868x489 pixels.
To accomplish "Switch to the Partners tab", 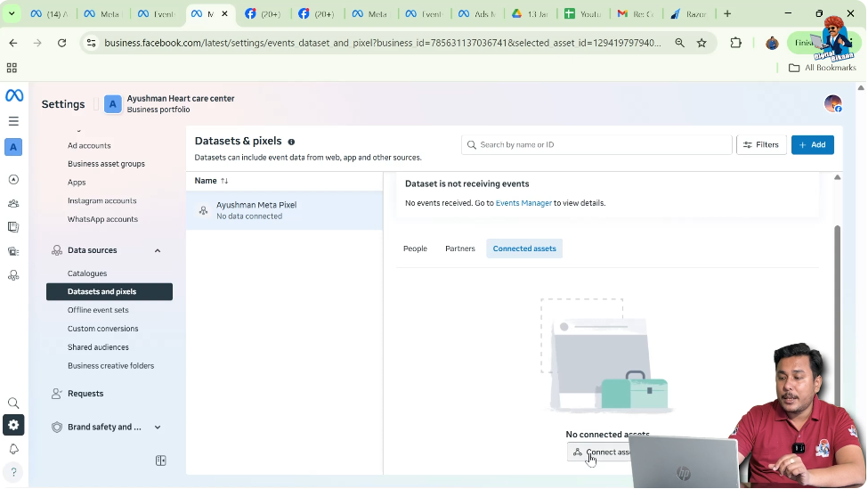I will tap(460, 249).
